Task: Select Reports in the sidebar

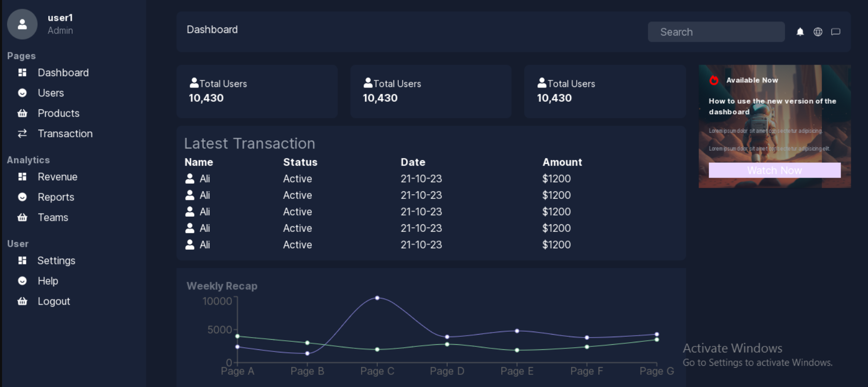Action: point(56,197)
